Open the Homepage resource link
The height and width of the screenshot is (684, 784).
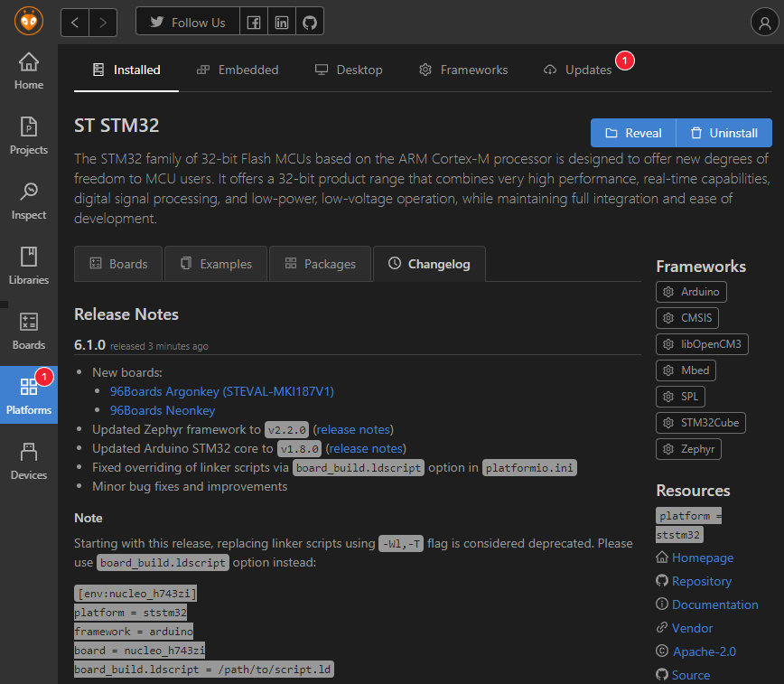[702, 558]
